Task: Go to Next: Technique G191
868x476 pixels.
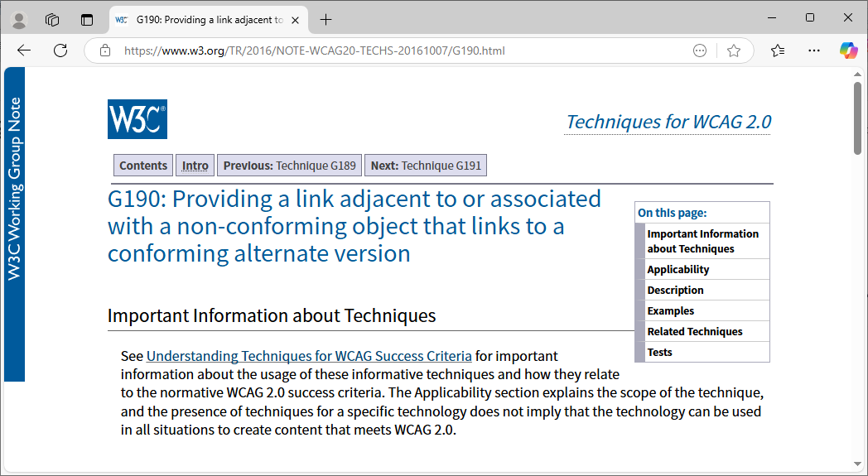Action: [426, 166]
